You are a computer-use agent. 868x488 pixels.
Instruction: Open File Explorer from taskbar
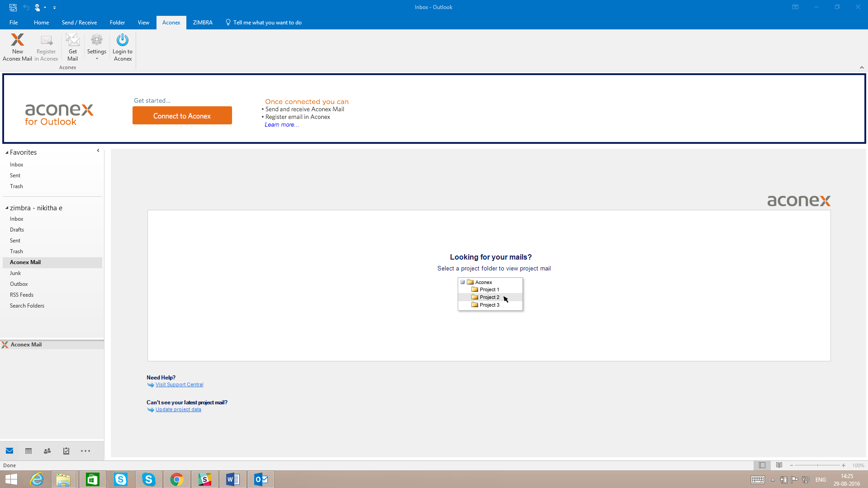(63, 479)
